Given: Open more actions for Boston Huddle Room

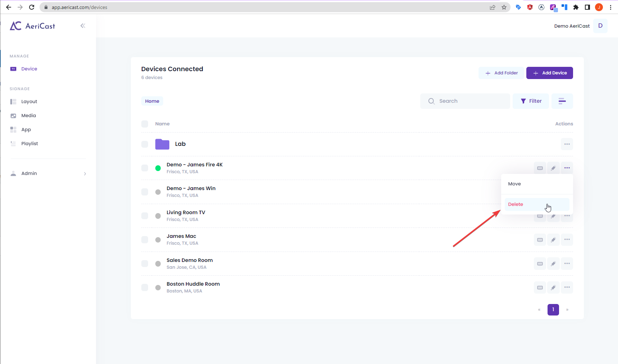Looking at the screenshot, I should click(x=567, y=287).
